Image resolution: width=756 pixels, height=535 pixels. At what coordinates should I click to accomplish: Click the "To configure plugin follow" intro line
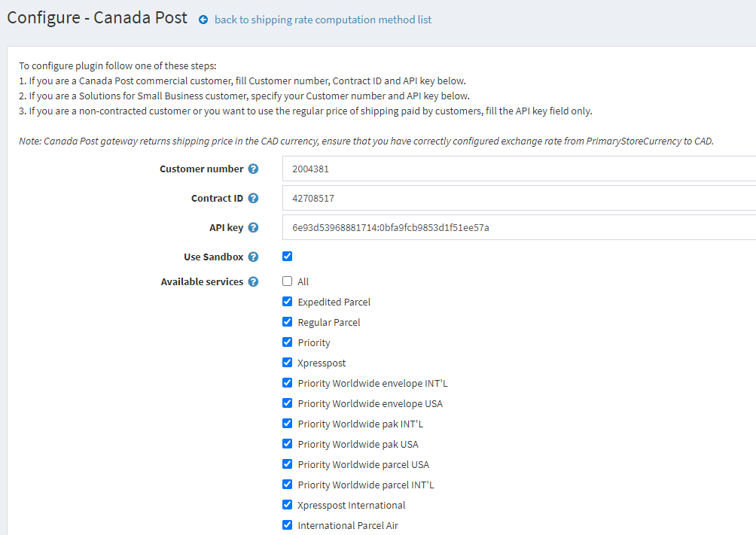pyautogui.click(x=117, y=65)
